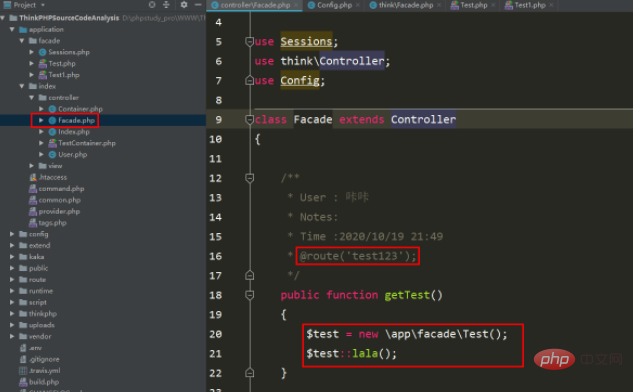Close the think\Facade.php tab

(439, 5)
